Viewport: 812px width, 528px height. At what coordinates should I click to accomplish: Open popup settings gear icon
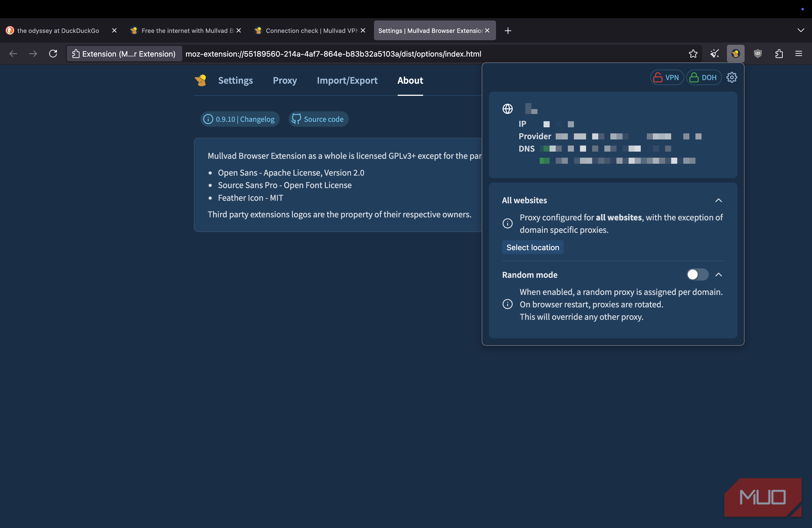point(731,77)
